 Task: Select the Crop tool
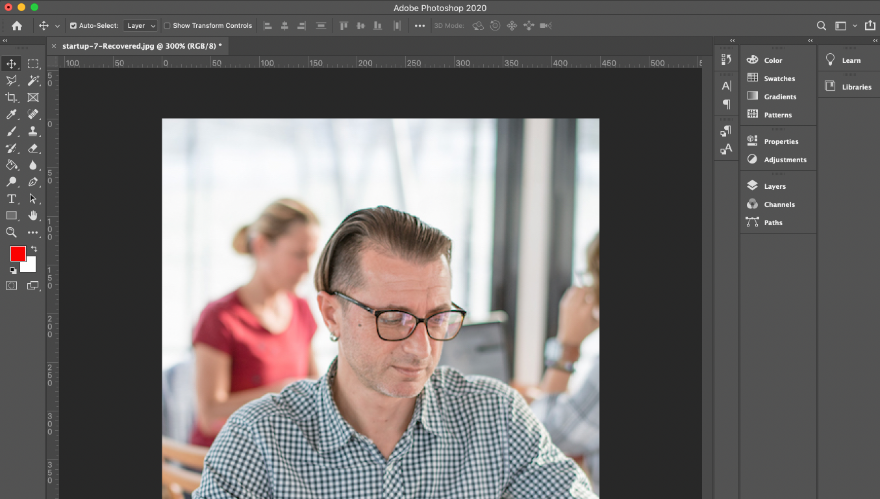12,97
